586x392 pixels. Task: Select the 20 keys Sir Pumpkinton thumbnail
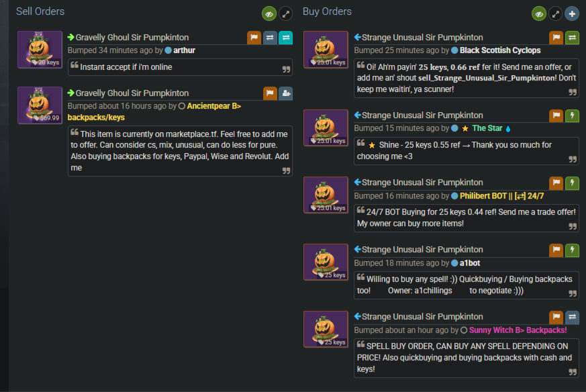click(x=40, y=50)
